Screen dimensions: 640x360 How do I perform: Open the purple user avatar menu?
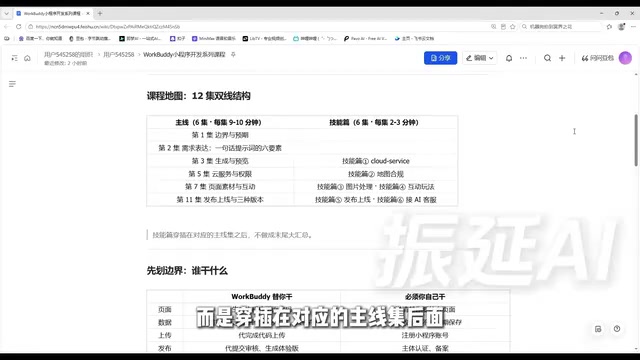pyautogui.click(x=625, y=58)
